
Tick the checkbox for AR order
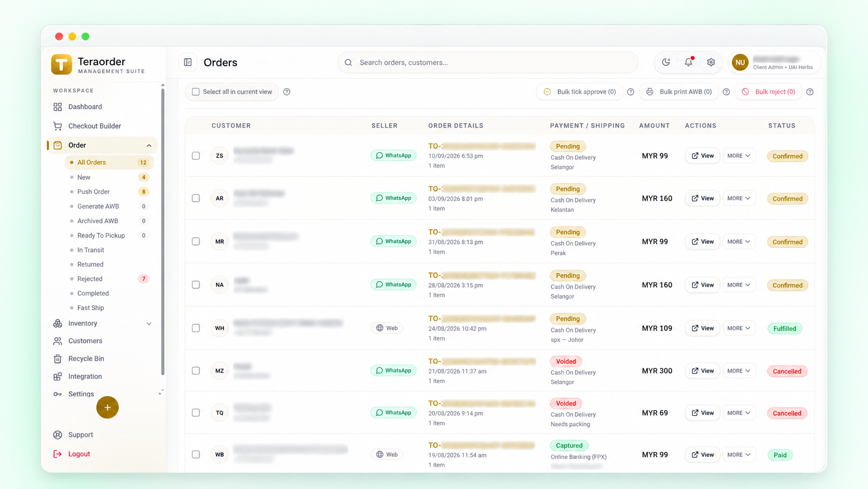(196, 198)
